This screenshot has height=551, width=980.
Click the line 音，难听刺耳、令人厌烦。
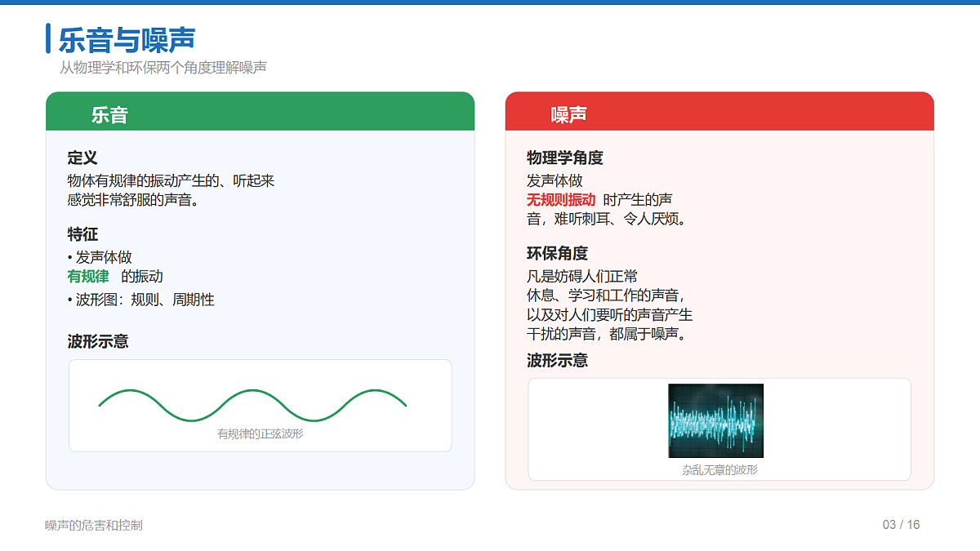[608, 219]
